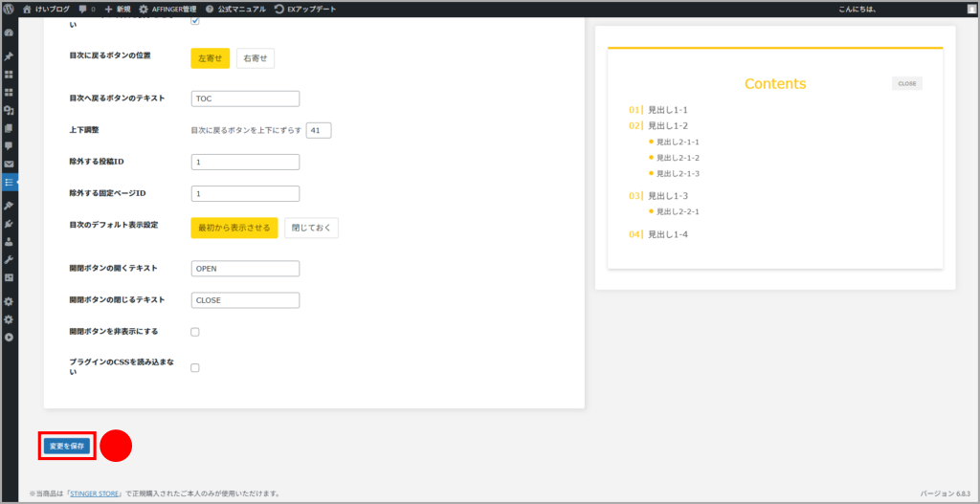Viewport: 980px width, 504px height.
Task: Open Posts via the pushpin icon
Action: (9, 57)
